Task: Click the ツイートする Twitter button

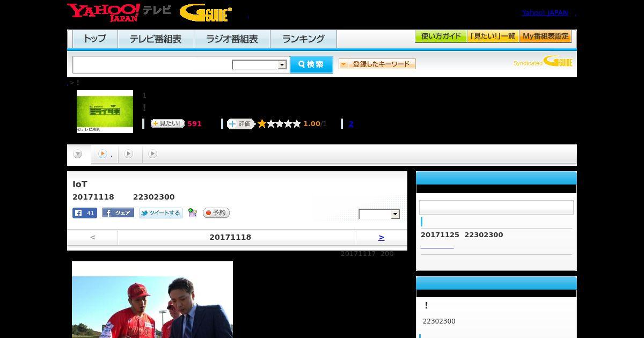Action: point(161,213)
